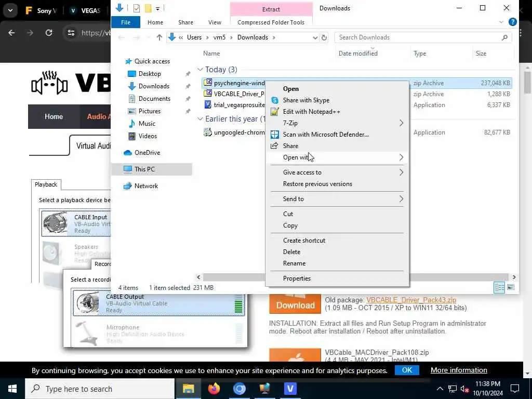Choose Rename from context menu
This screenshot has height=399, width=532.
294,263
